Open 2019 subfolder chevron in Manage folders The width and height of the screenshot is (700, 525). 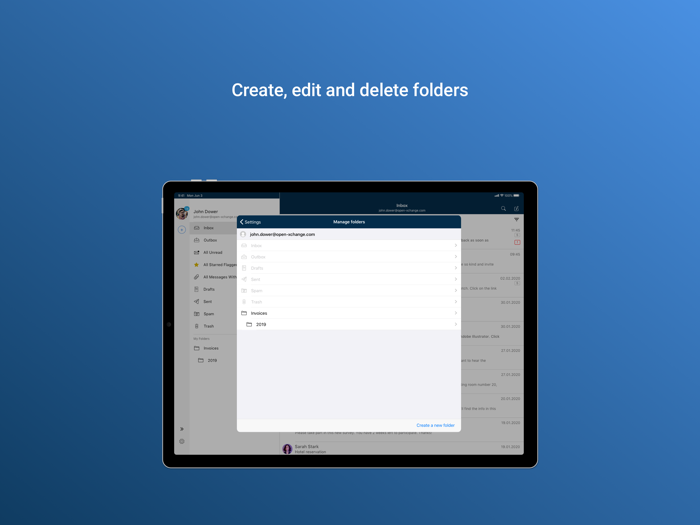(455, 325)
